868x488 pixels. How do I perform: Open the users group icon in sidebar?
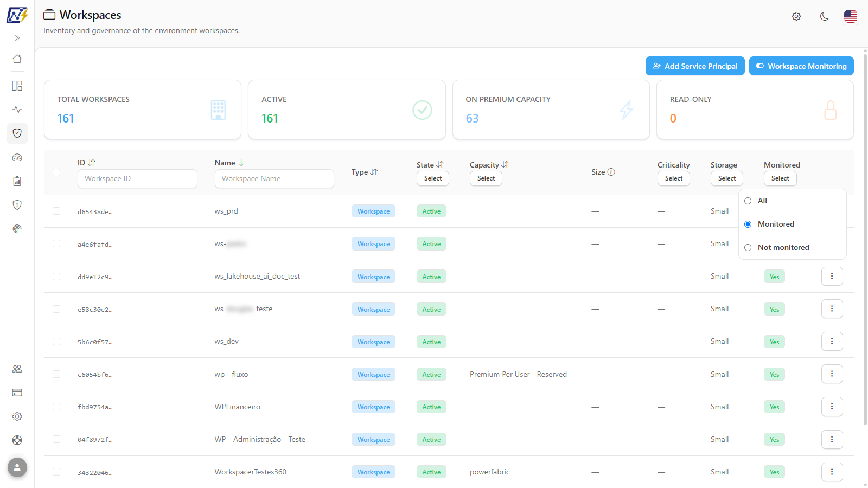[17, 369]
